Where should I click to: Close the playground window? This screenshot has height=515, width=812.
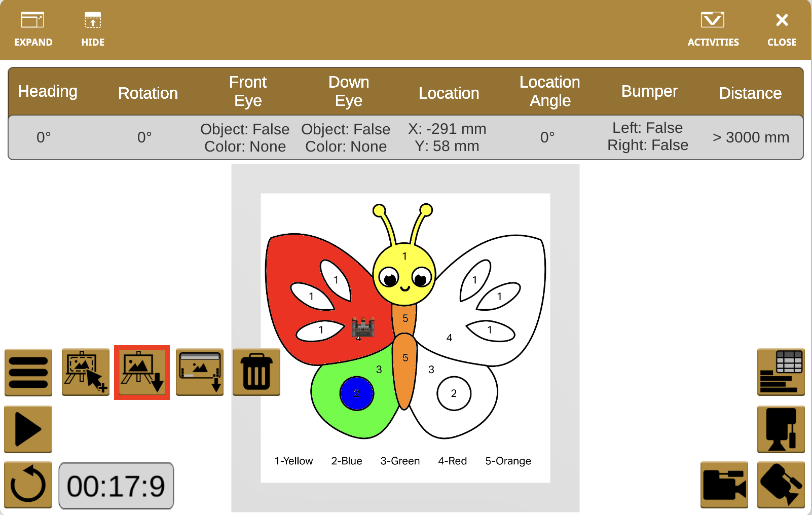[x=782, y=29]
